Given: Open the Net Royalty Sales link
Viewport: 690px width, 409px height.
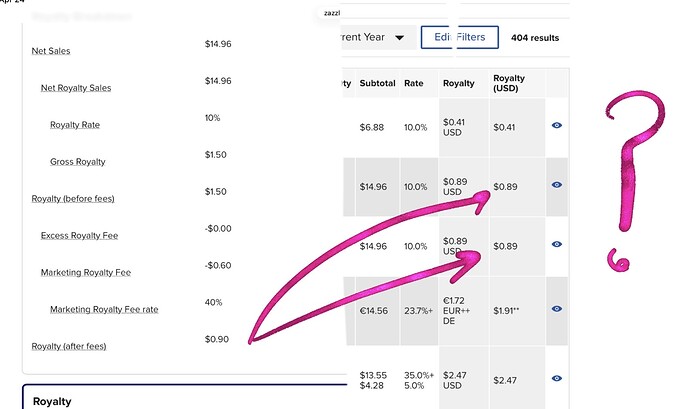Looking at the screenshot, I should coord(76,88).
